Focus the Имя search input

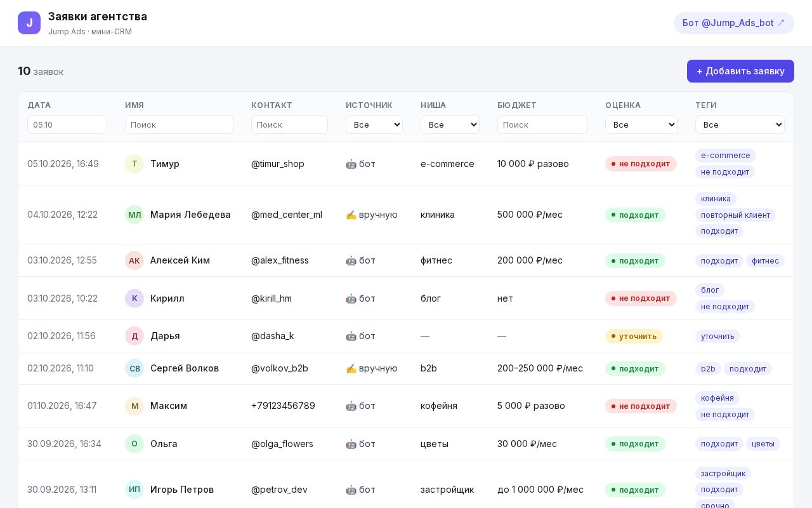[179, 124]
